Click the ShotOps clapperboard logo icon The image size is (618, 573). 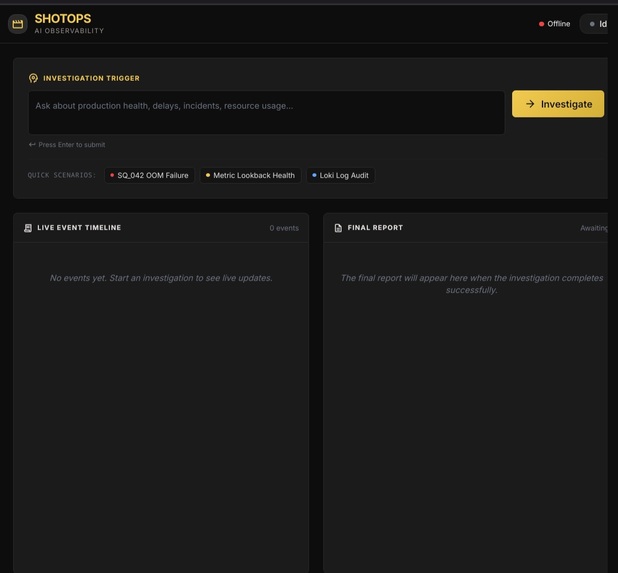18,24
